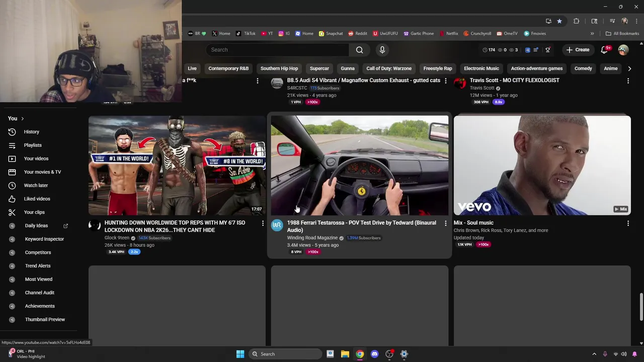Open options for HUNTING DOWN WORLDWIDE video
Screen dimensions: 644x362
[x=263, y=223]
